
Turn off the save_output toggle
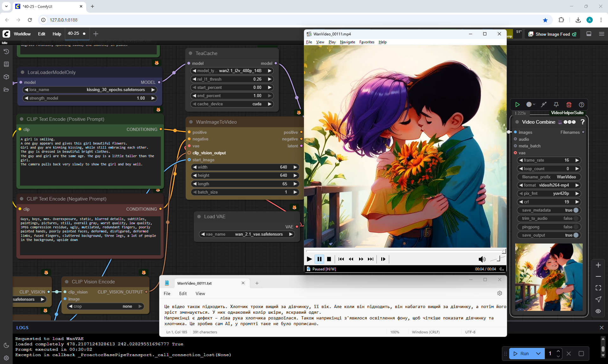tap(576, 235)
